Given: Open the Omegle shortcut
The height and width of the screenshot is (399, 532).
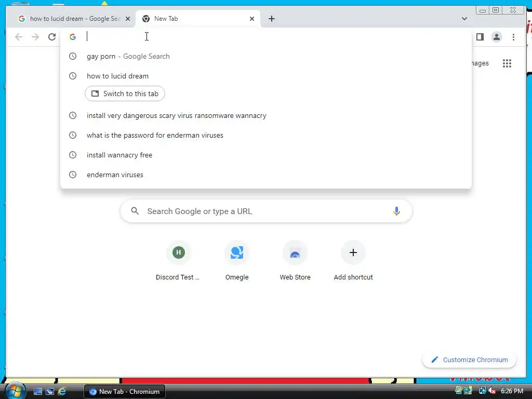Looking at the screenshot, I should [237, 261].
